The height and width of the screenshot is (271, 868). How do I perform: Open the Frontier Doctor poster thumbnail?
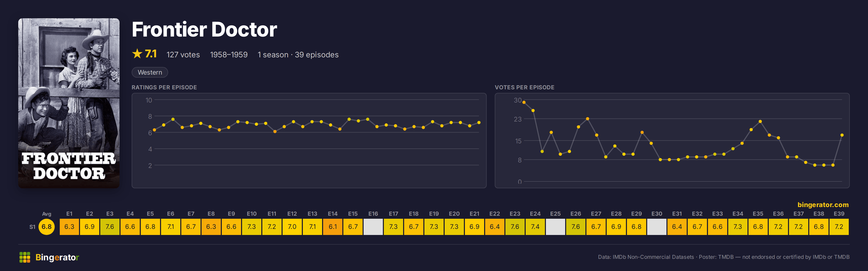(x=69, y=103)
